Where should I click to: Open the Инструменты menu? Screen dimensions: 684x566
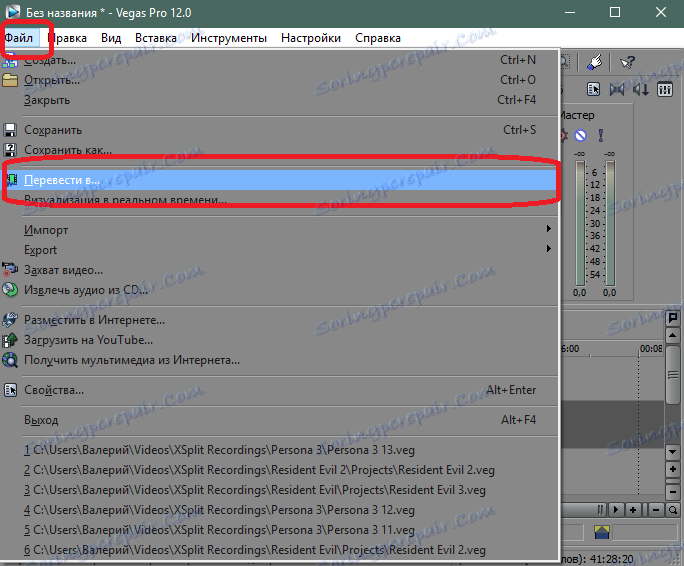[x=229, y=38]
